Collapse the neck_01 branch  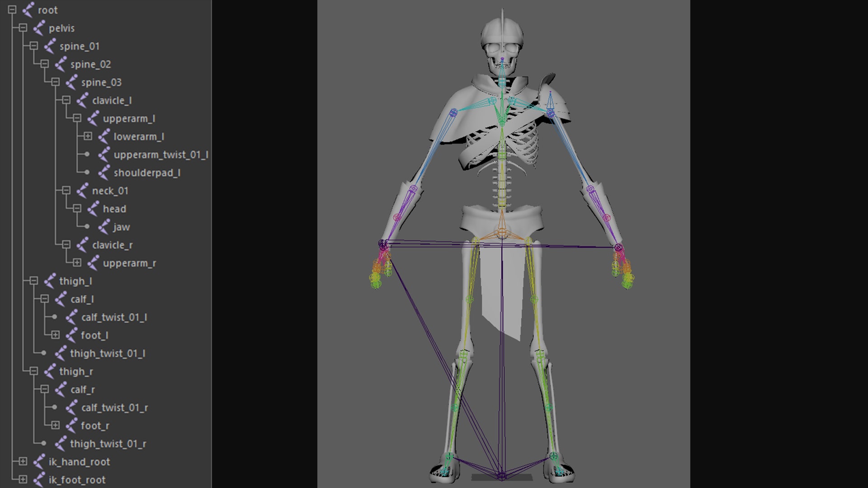(x=66, y=190)
